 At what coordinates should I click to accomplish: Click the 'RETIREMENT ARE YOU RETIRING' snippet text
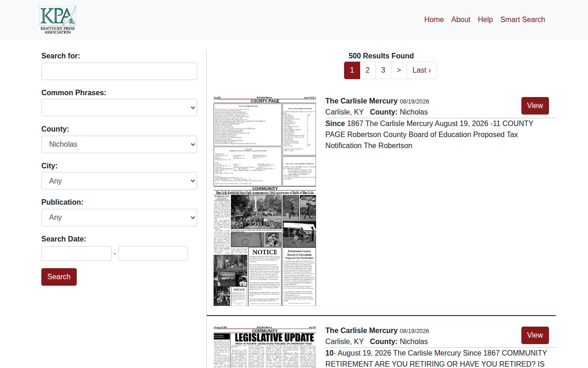(x=436, y=359)
